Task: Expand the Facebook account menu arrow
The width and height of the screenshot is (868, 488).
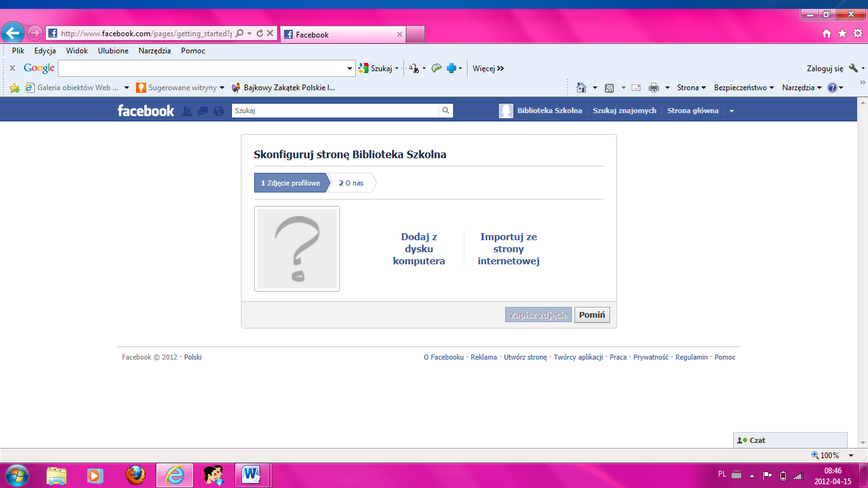Action: 731,111
